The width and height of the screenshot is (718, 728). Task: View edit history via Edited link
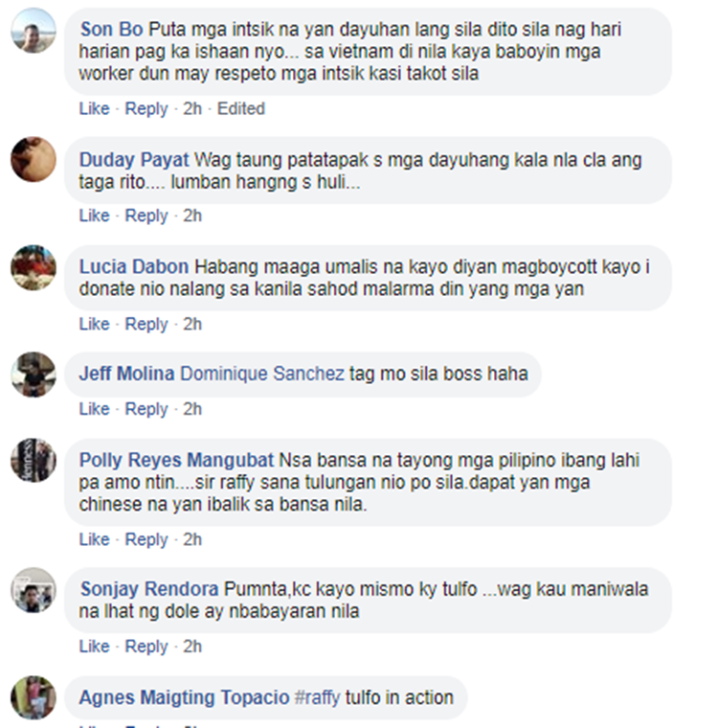pos(241,108)
